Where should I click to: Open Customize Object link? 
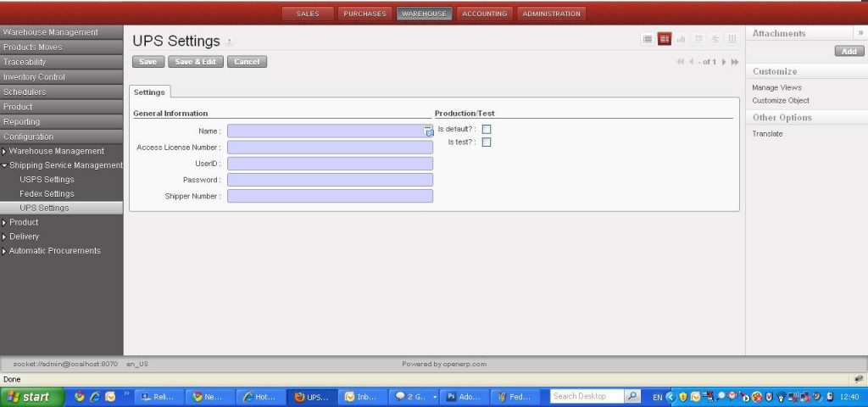coord(781,101)
